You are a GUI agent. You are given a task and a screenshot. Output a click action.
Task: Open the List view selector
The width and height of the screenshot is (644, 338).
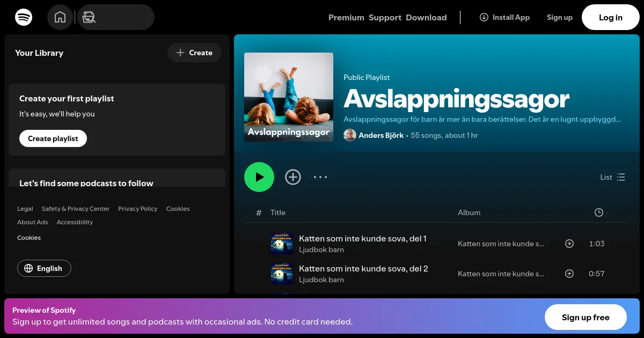[x=612, y=177]
